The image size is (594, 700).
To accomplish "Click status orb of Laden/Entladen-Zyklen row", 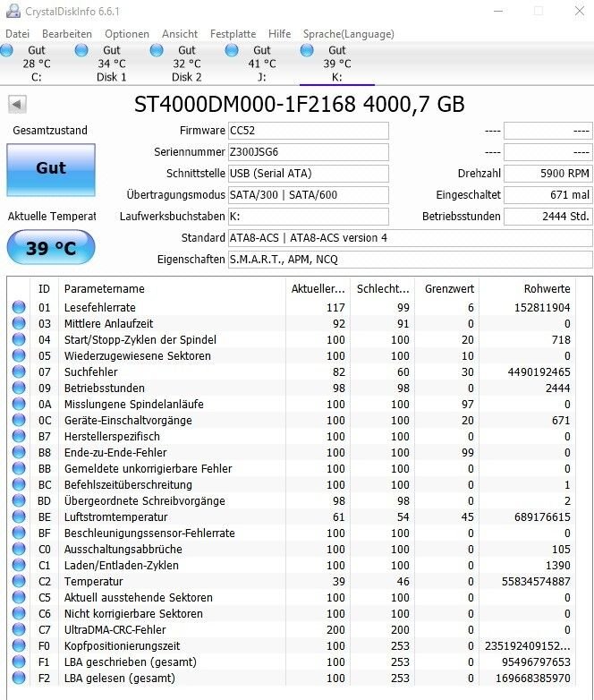I will [19, 565].
